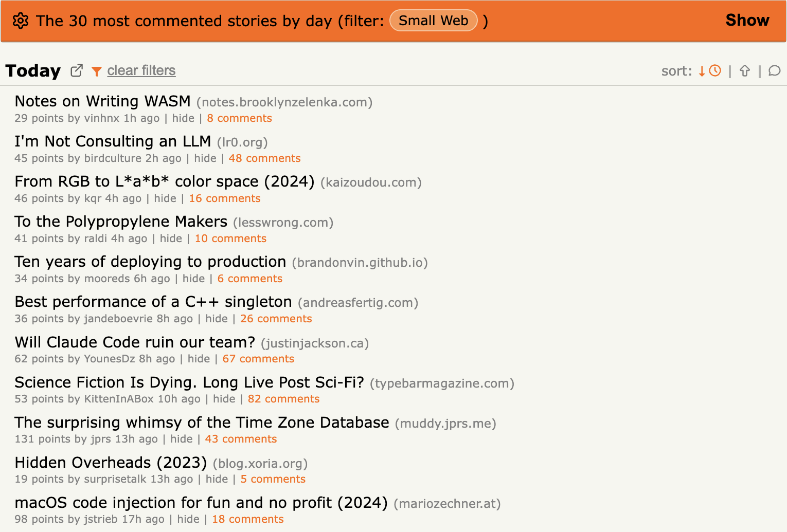Toggle the Small Web filter pill

coord(433,21)
